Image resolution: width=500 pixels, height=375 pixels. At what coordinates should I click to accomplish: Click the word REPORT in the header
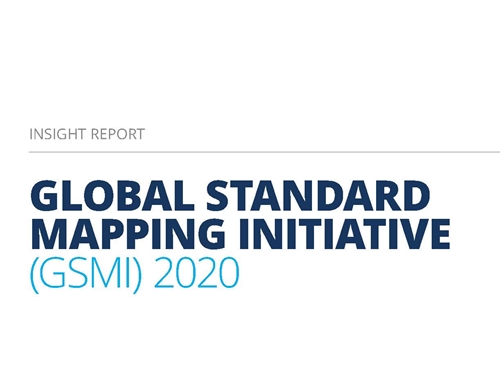[x=118, y=134]
